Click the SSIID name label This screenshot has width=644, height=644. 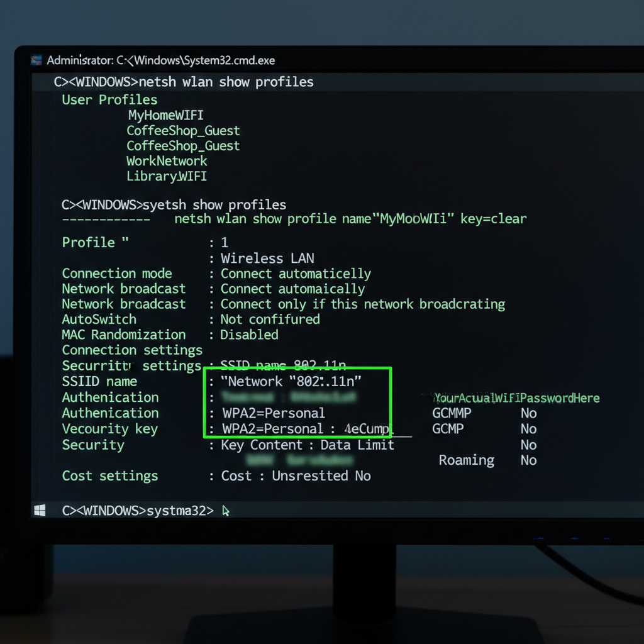[x=99, y=382]
